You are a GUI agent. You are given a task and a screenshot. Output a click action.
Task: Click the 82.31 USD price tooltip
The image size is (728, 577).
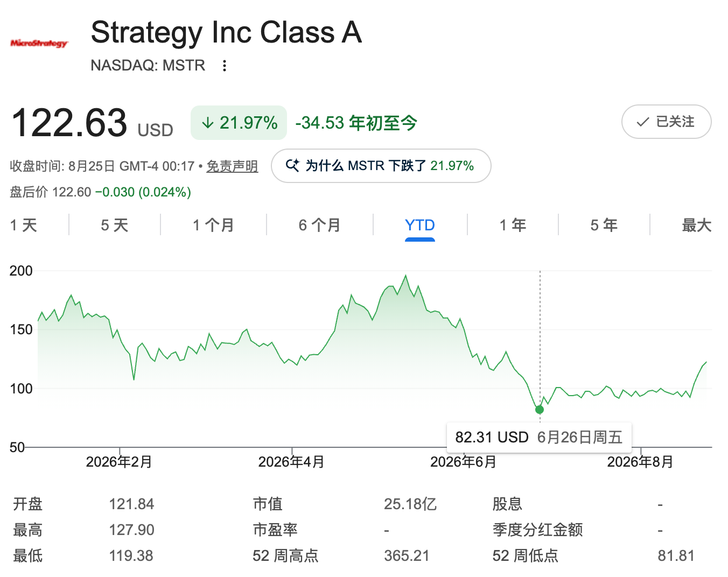pos(539,437)
